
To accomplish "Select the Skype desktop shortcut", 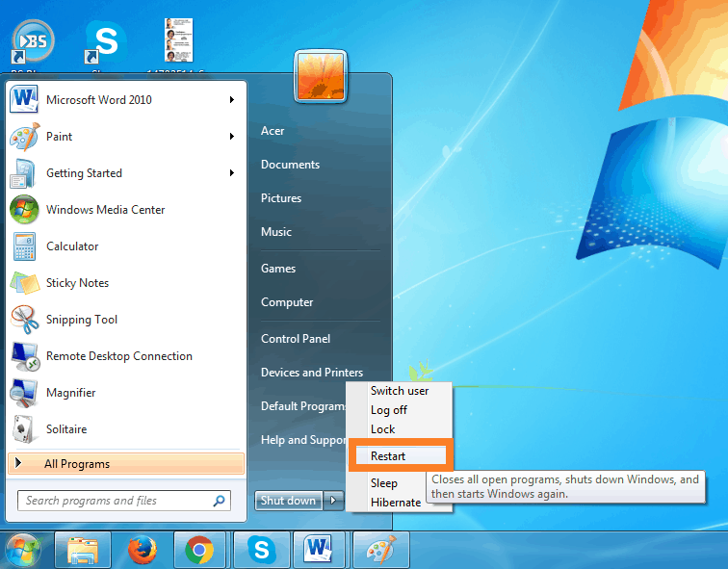I will tap(106, 42).
